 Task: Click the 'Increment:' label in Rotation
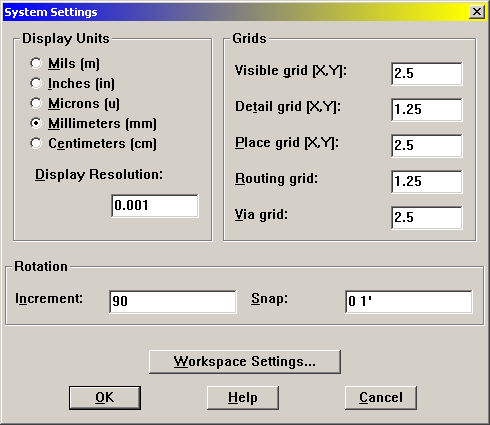49,298
